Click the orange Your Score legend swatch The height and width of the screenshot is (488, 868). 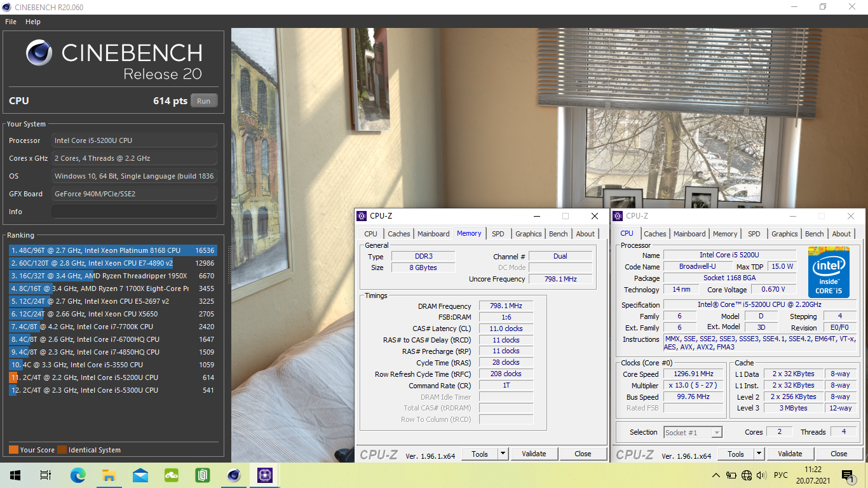tap(13, 450)
